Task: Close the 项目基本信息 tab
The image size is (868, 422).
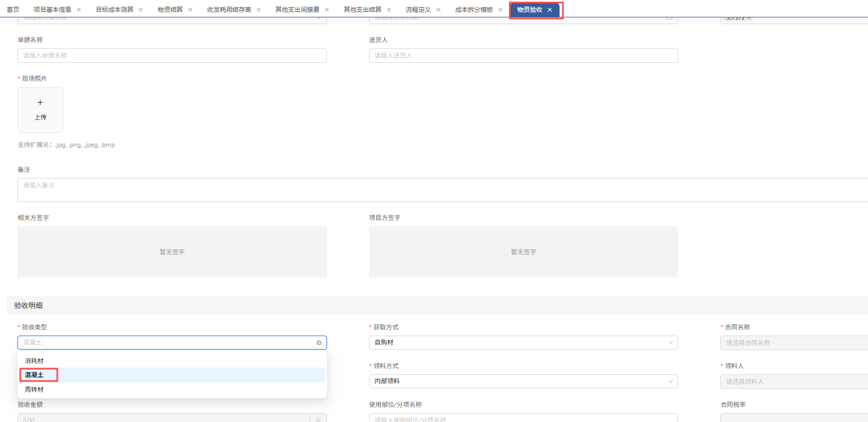Action: point(79,10)
